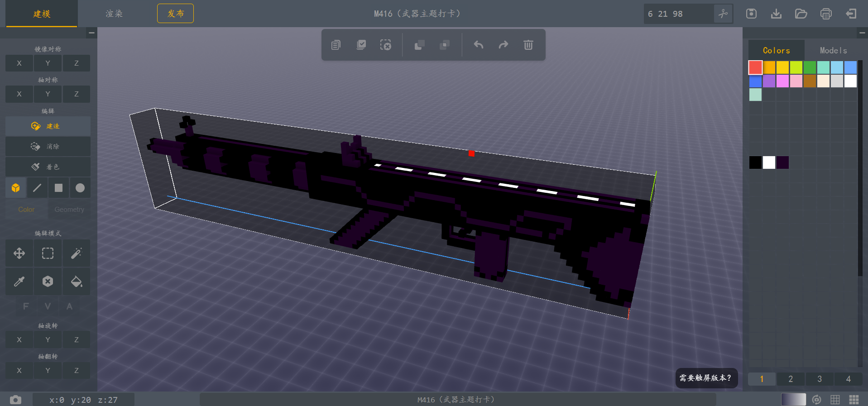Pick the mint green swatch in the third row
The height and width of the screenshot is (406, 868).
coord(755,95)
